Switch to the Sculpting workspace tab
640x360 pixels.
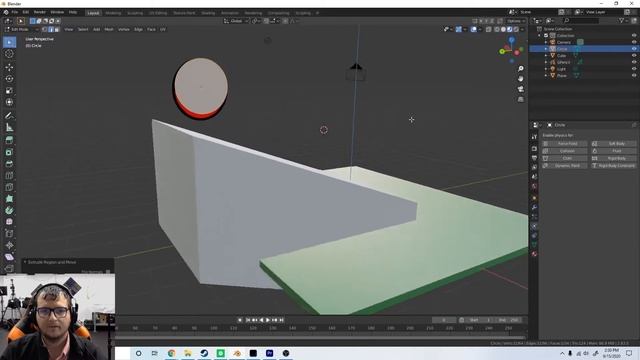[135, 13]
